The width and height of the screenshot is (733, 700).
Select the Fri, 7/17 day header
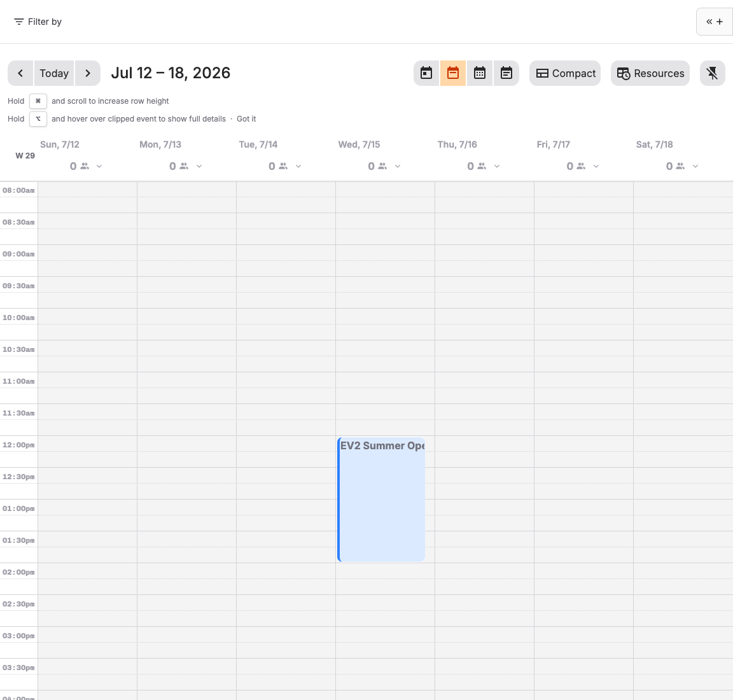[554, 144]
